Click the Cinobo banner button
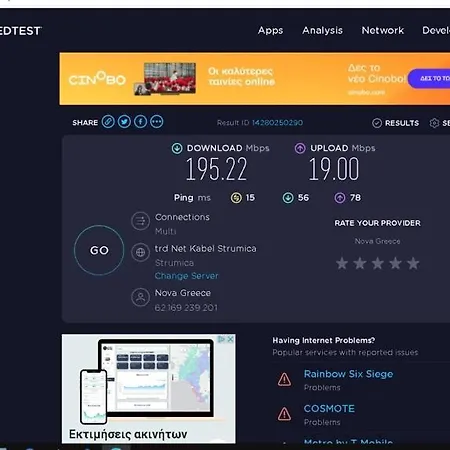Image resolution: width=450 pixels, height=450 pixels. [429, 79]
